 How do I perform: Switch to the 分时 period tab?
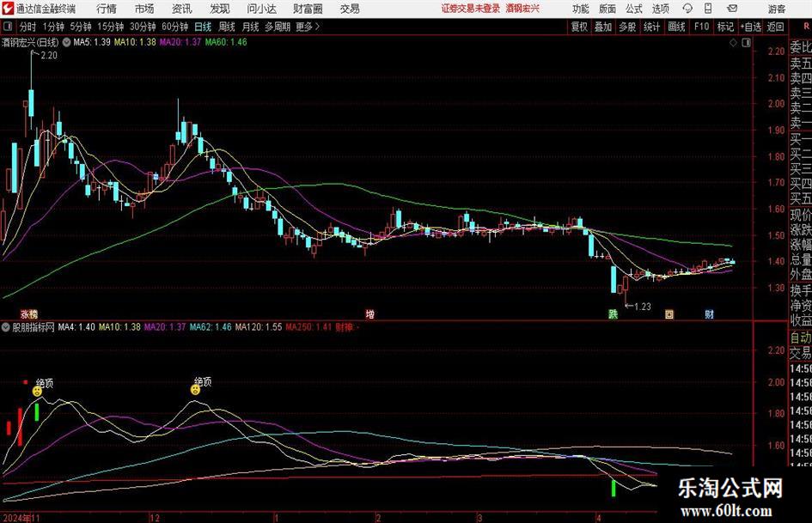(27, 27)
